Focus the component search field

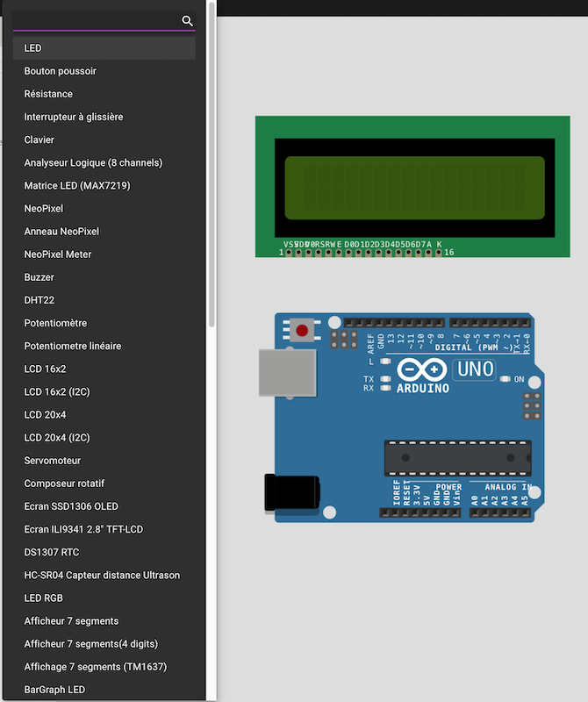(104, 20)
